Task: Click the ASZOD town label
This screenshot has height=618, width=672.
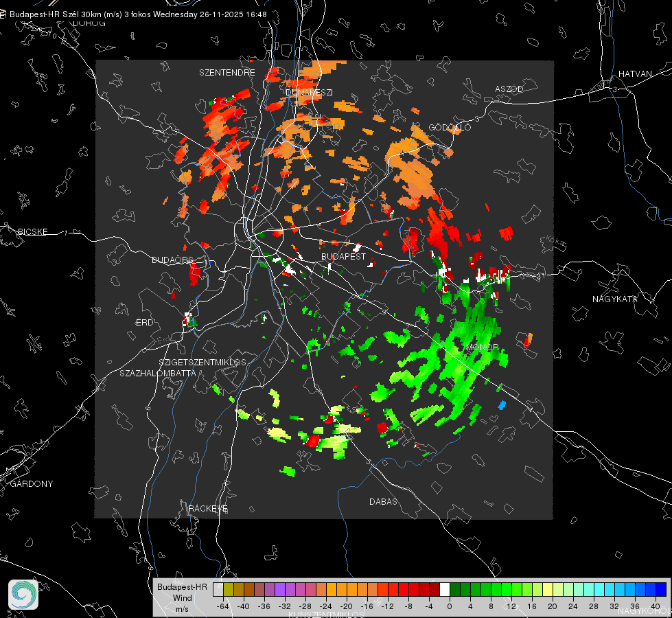Action: pyautogui.click(x=509, y=89)
